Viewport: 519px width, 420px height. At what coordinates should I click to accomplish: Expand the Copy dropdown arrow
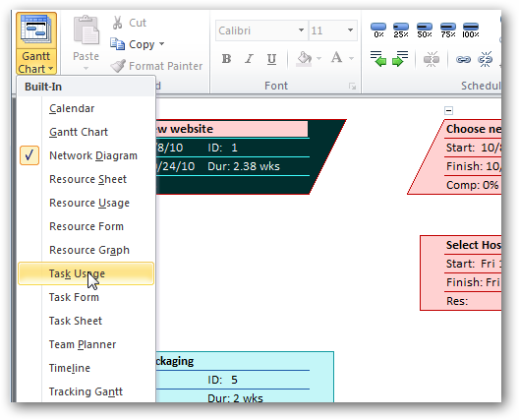click(x=162, y=43)
